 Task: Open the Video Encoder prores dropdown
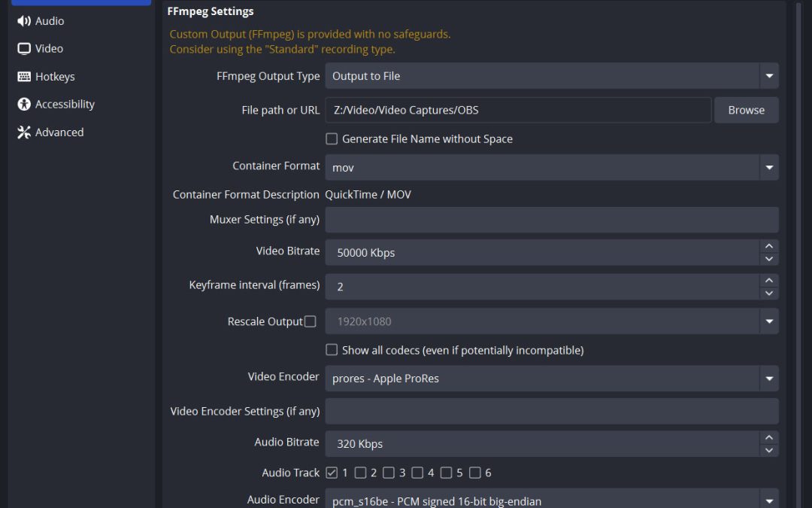[x=768, y=379]
